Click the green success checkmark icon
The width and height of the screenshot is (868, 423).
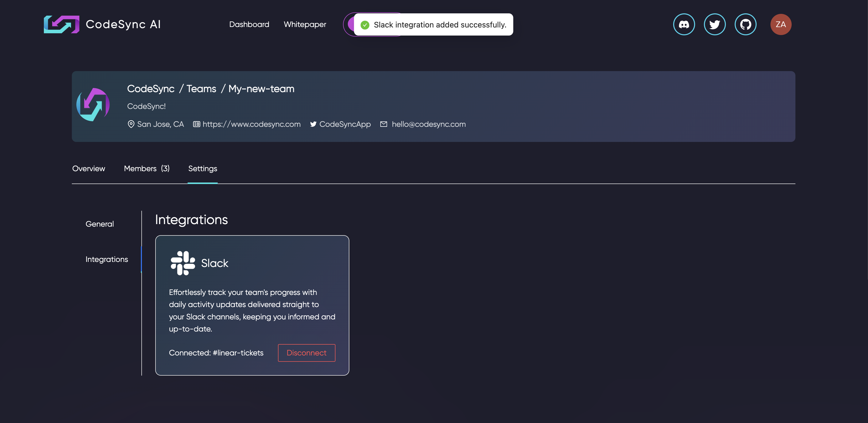[365, 25]
